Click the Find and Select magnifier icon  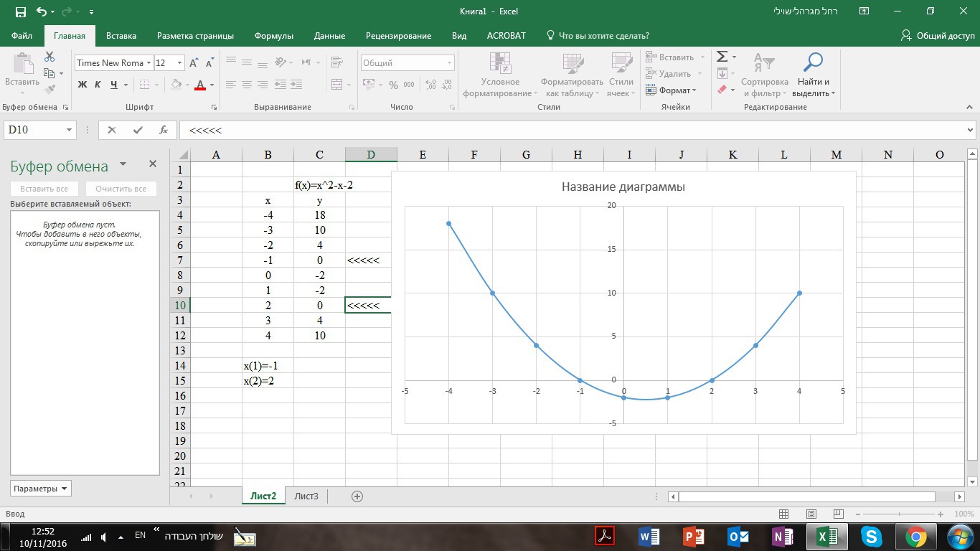point(813,63)
